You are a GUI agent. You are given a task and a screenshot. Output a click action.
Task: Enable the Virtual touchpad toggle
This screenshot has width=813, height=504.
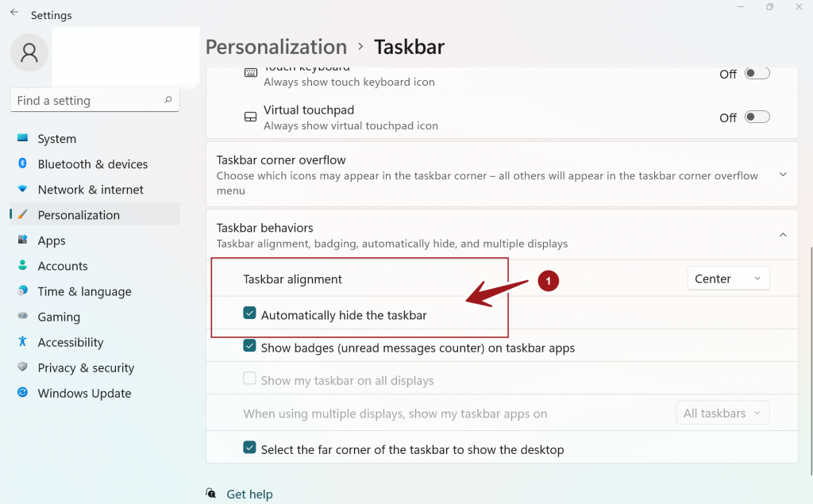click(x=757, y=116)
